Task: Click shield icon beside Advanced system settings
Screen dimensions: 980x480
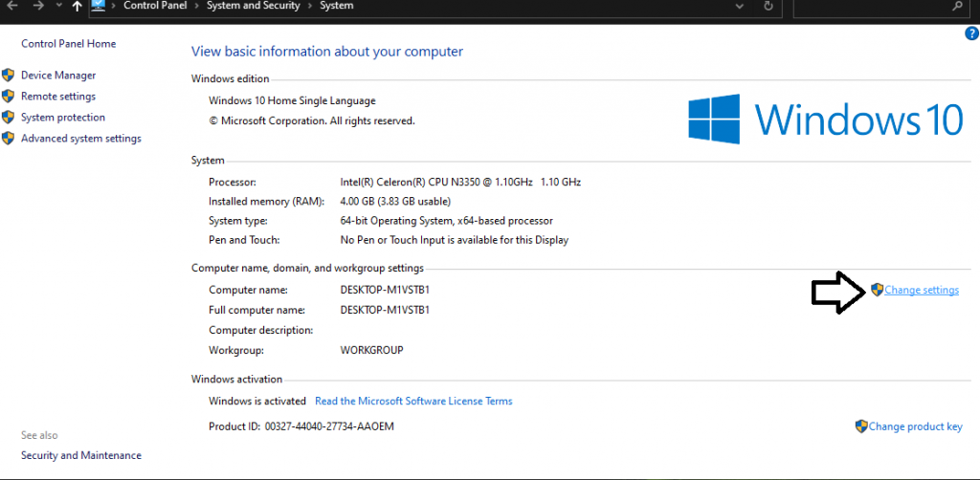Action: 8,138
